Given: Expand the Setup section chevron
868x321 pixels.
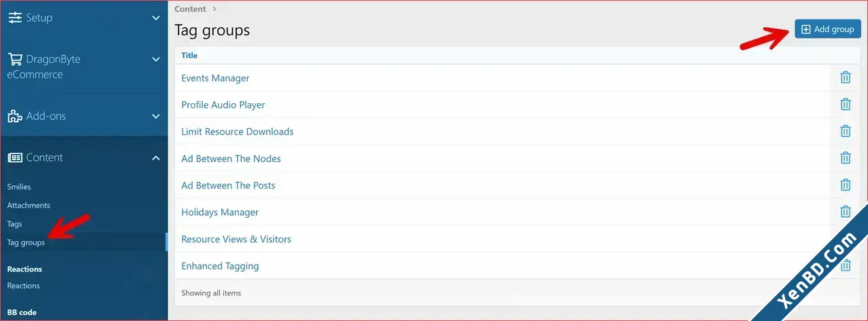Looking at the screenshot, I should pos(155,18).
